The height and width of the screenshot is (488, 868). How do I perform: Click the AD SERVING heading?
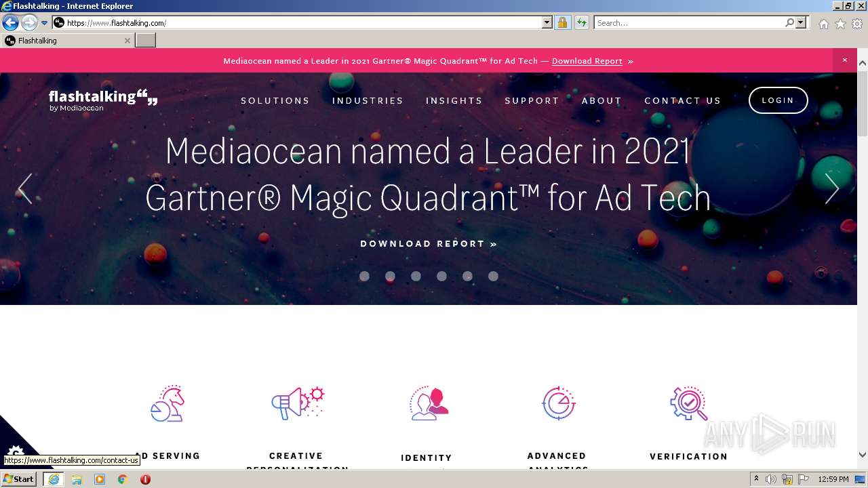pos(167,456)
